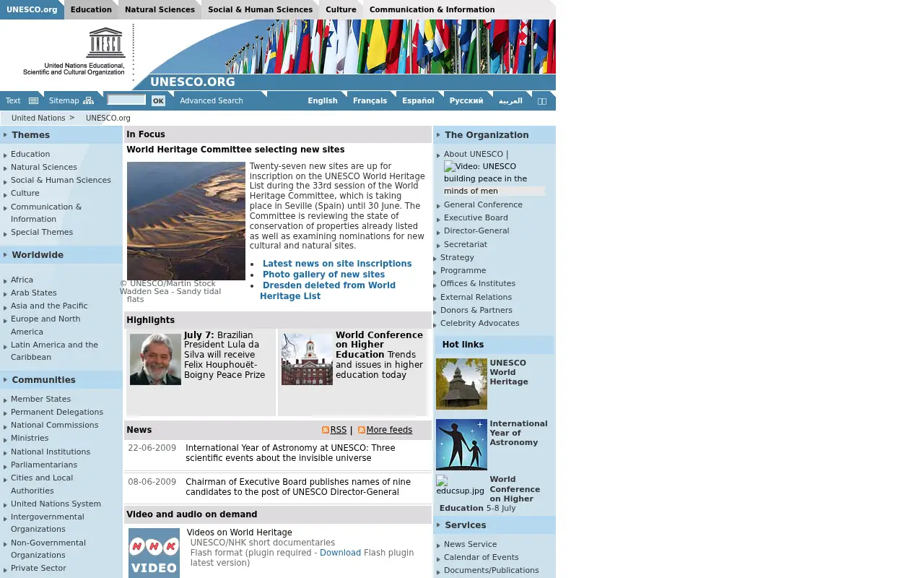
Task: Switch language to Français
Action: click(370, 101)
